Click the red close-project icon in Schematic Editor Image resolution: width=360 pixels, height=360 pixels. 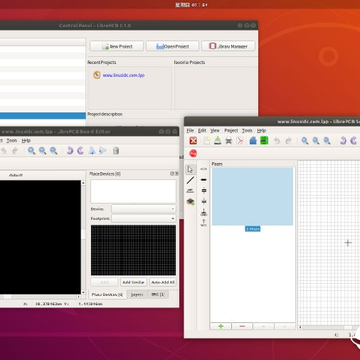pos(193,141)
